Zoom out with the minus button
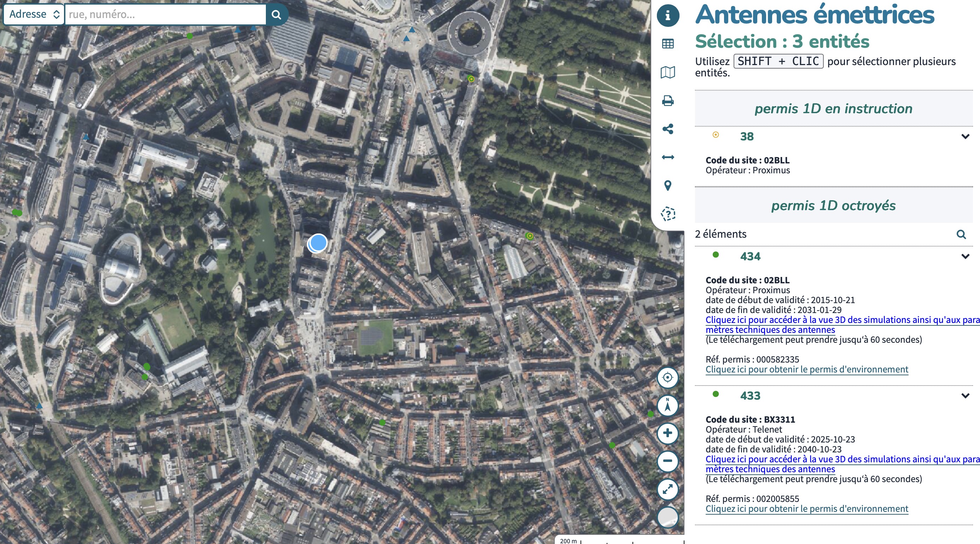 [x=667, y=461]
